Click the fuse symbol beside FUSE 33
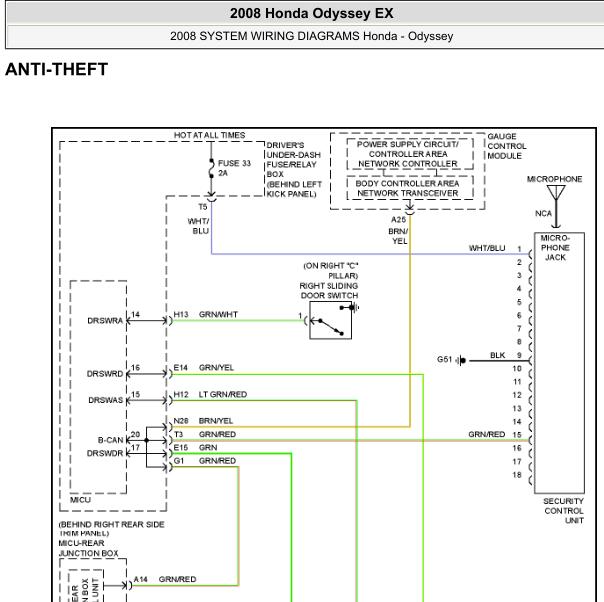The image size is (604, 602). 211,168
